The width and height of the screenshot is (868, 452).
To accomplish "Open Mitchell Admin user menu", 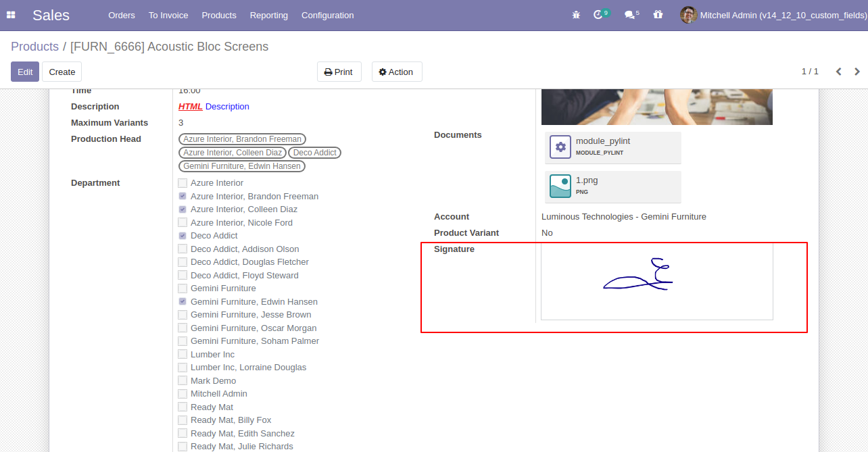I will tap(773, 15).
